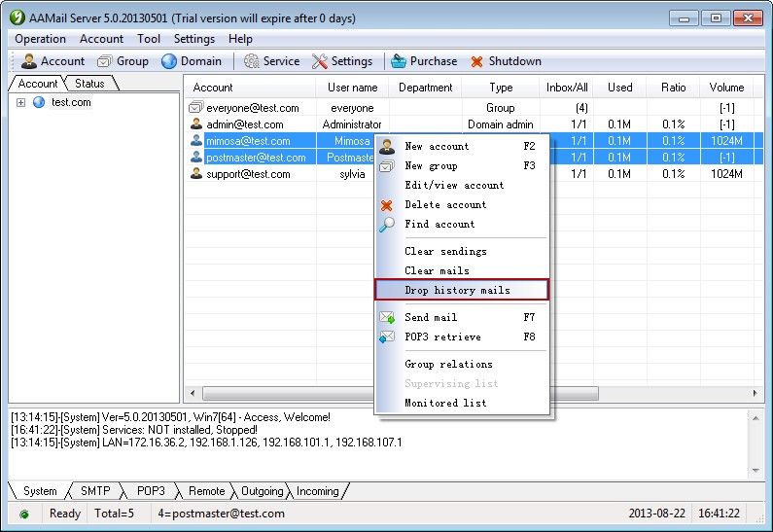The height and width of the screenshot is (532, 773).
Task: Click the account list horizontal scrollbar thumb
Action: pos(401,393)
